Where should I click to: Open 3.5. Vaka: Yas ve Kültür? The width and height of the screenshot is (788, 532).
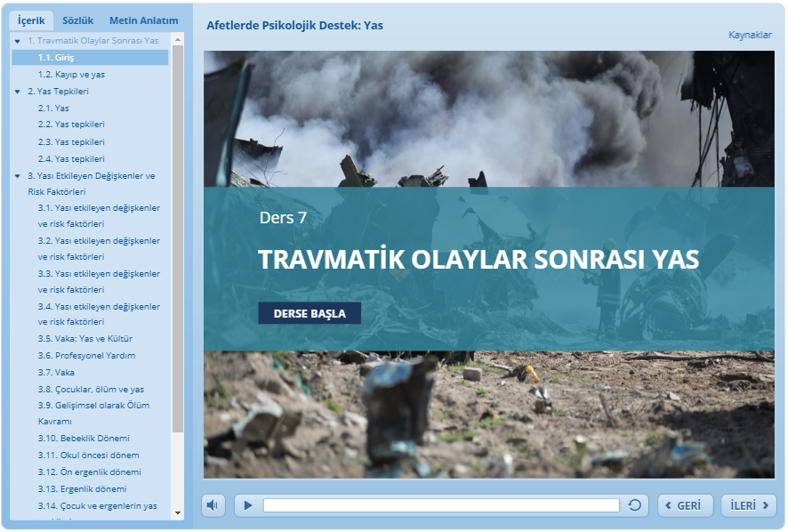click(85, 338)
